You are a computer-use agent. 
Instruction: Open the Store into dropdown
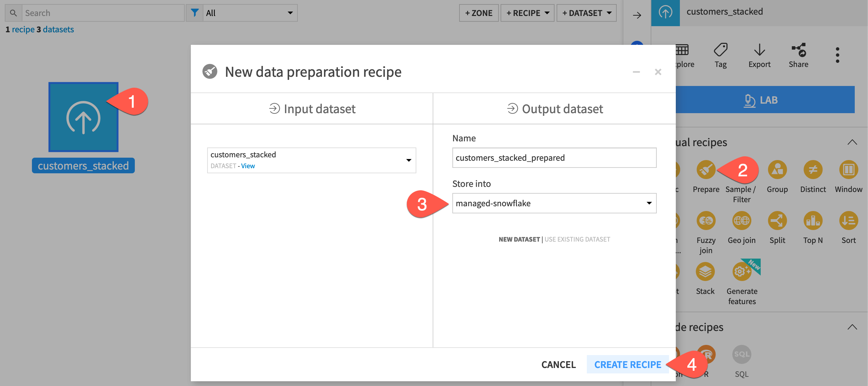[554, 203]
